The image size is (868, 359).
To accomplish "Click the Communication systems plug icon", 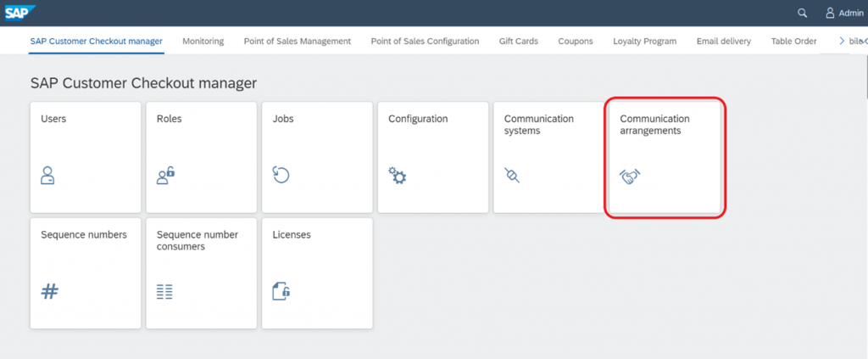I will click(x=512, y=176).
